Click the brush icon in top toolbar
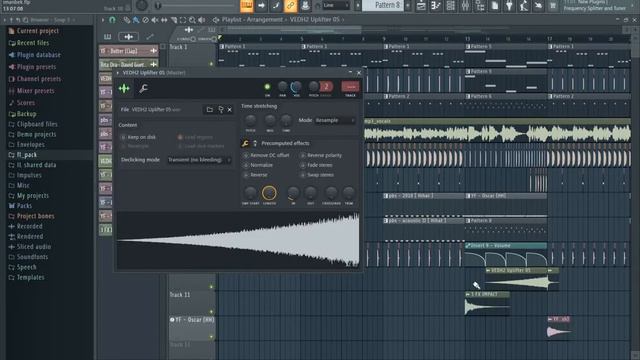The image size is (640, 360). [x=276, y=6]
